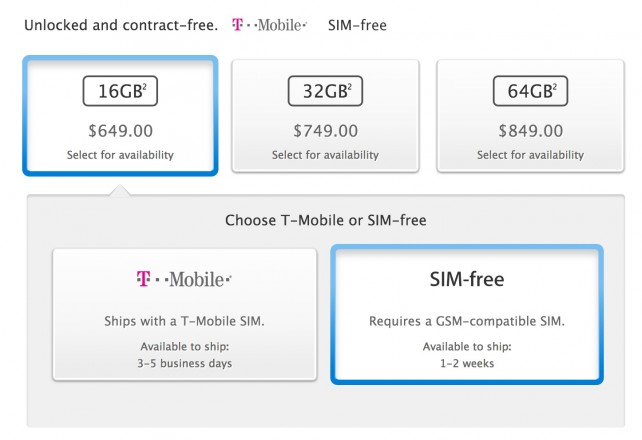Select the 16GB storage option
The image size is (642, 440).
tap(120, 116)
